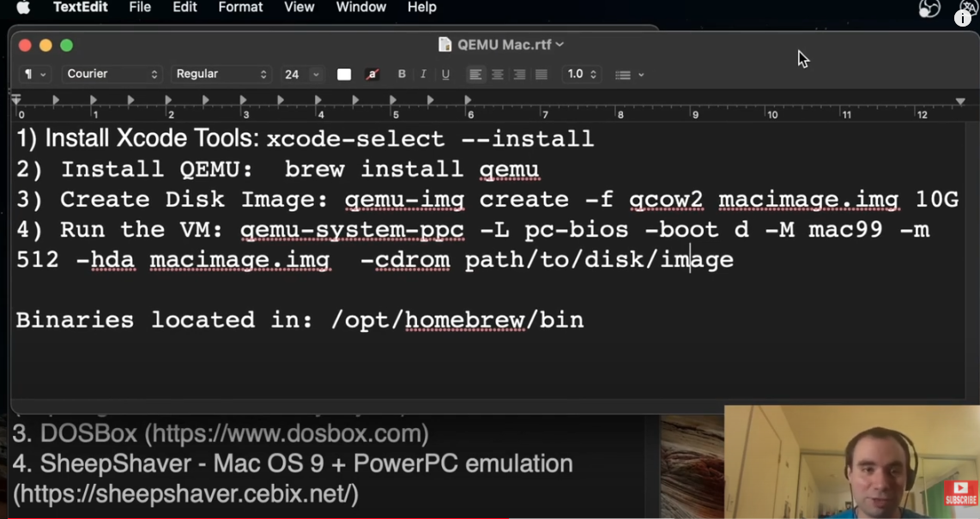Click the text '/opt/homebrew/bin'

coord(457,320)
